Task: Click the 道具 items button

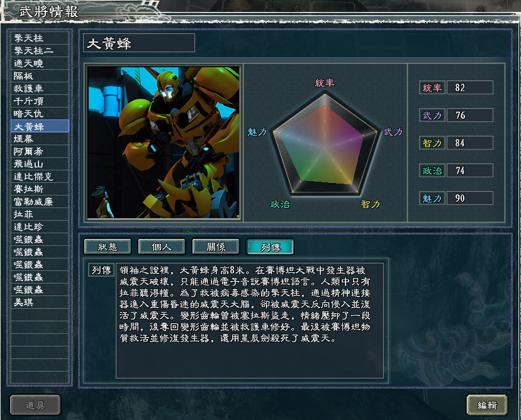Action: click(35, 405)
